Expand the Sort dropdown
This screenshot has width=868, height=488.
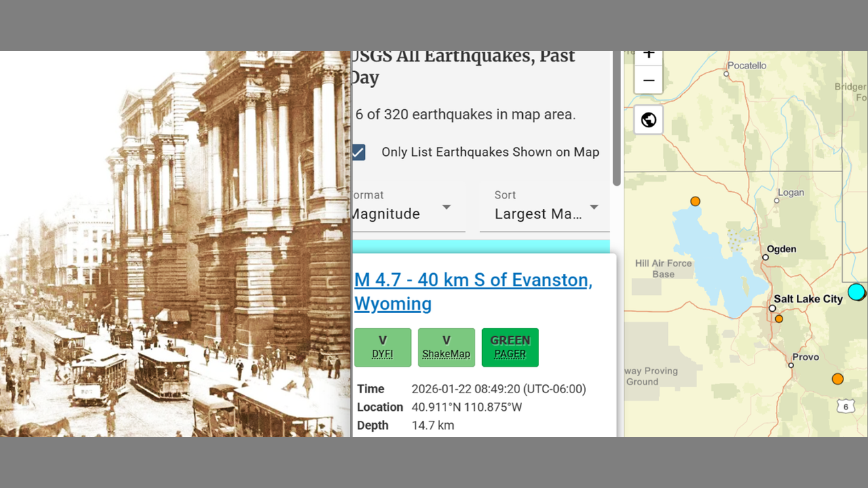point(545,207)
